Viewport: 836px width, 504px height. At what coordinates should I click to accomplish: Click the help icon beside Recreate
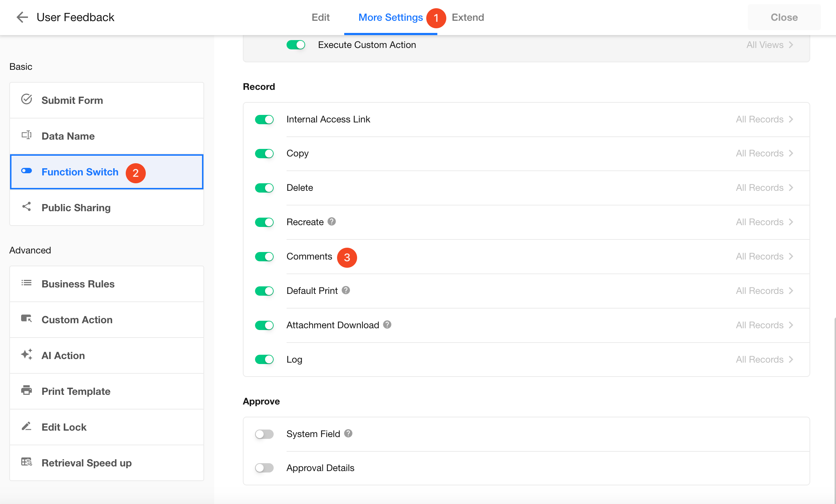[x=332, y=222]
